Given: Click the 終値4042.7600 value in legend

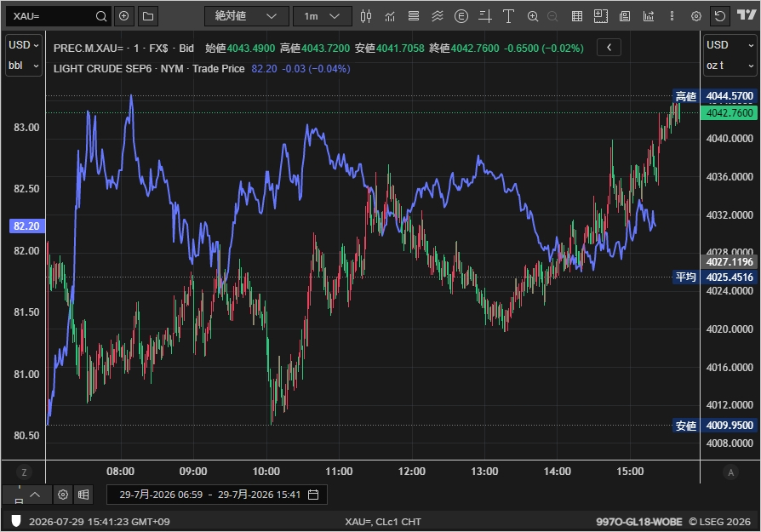Looking at the screenshot, I should pos(463,48).
